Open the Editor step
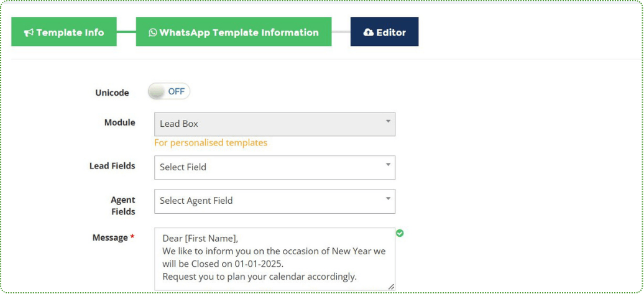 (x=384, y=32)
